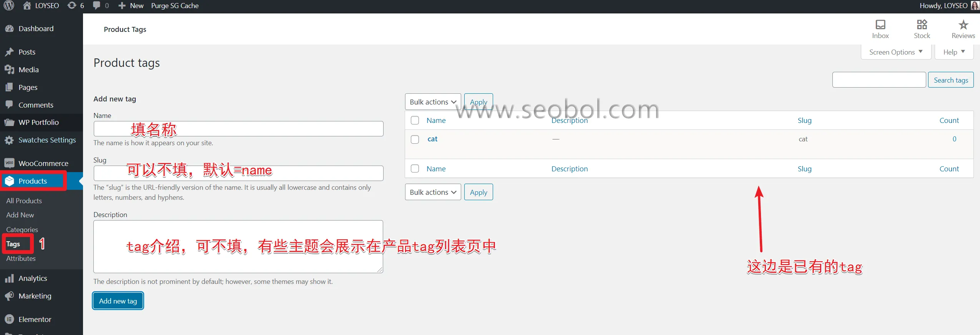
Task: Click the Dashboard gauge icon
Action: 9,28
